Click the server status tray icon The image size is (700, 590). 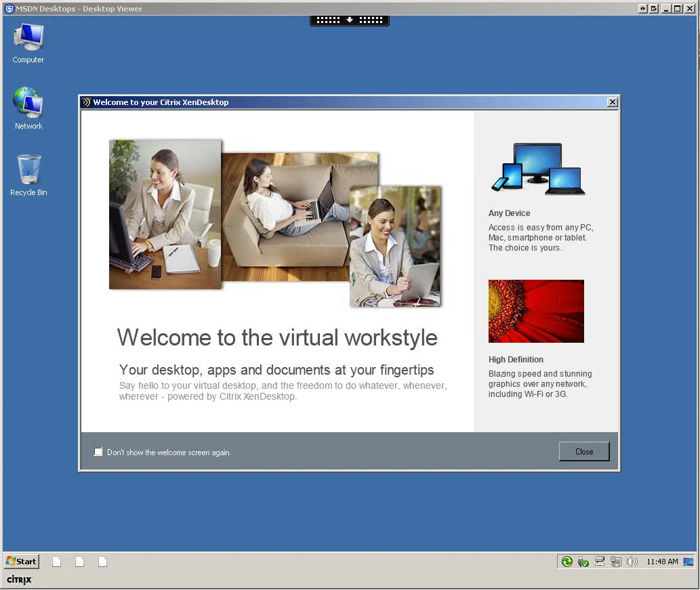[x=600, y=562]
